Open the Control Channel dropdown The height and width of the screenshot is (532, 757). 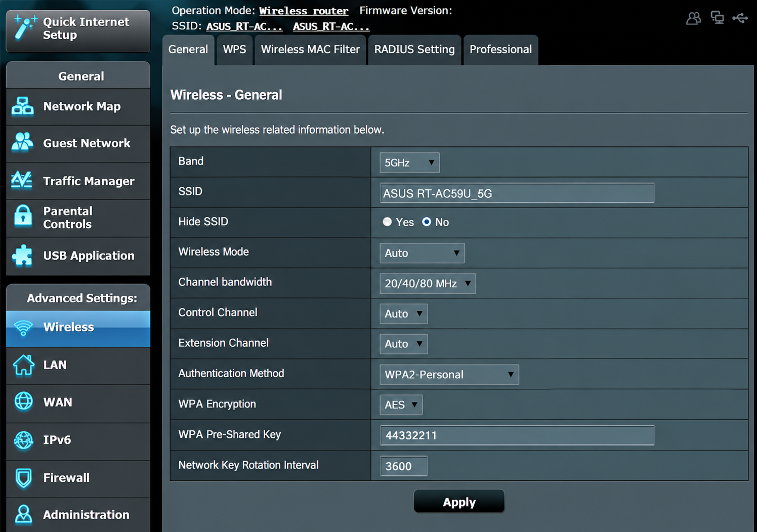tap(403, 314)
